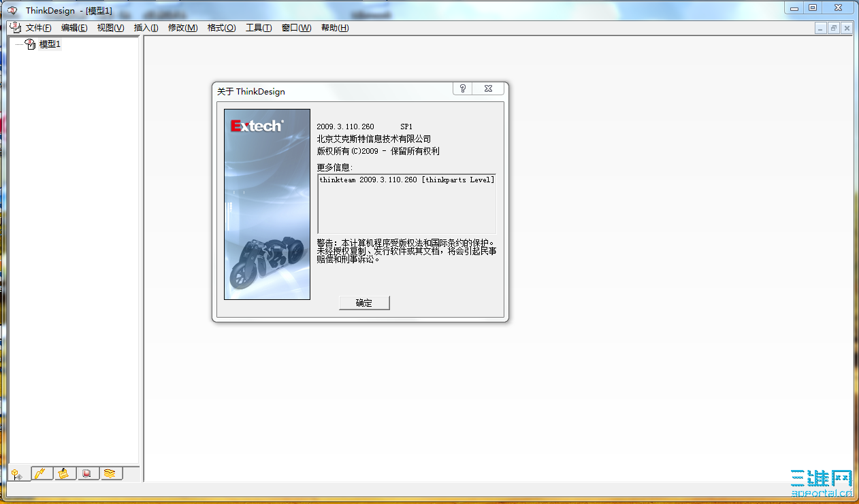Open the 窗口(W) menu
This screenshot has height=504, width=859.
click(296, 28)
